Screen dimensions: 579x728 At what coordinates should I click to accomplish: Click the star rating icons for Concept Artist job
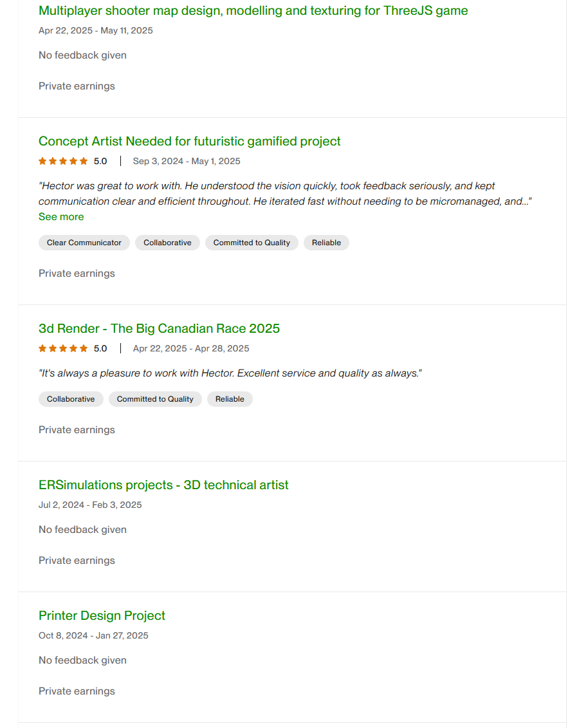63,162
